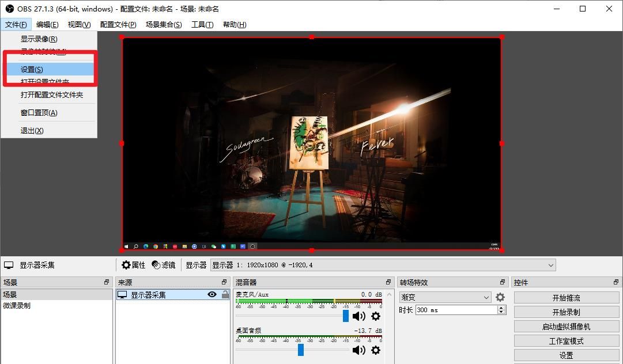The width and height of the screenshot is (623, 364).
Task: Mute the 麦克风/Aux speaker icon
Action: 359,316
